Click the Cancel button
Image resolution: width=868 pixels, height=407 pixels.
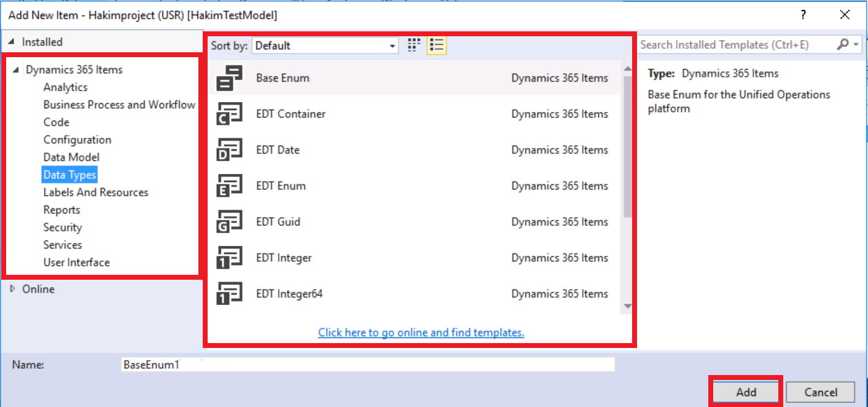[x=821, y=392]
